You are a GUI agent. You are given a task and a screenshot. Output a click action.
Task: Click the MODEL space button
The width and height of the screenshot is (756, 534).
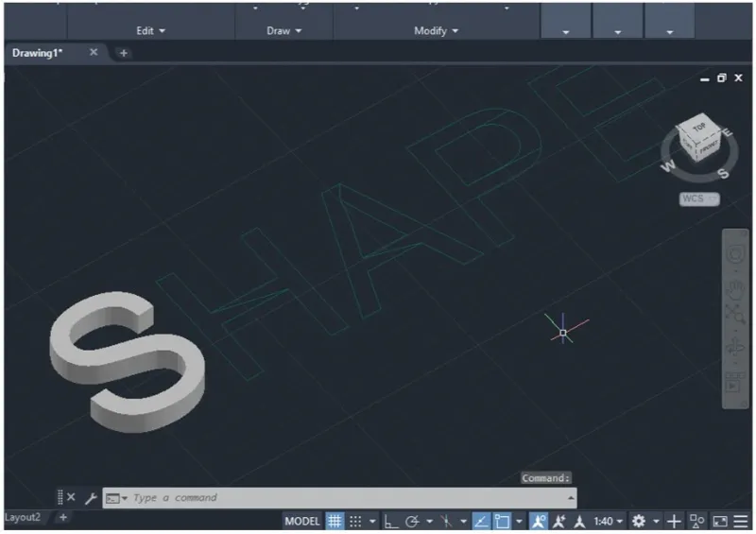(x=302, y=521)
